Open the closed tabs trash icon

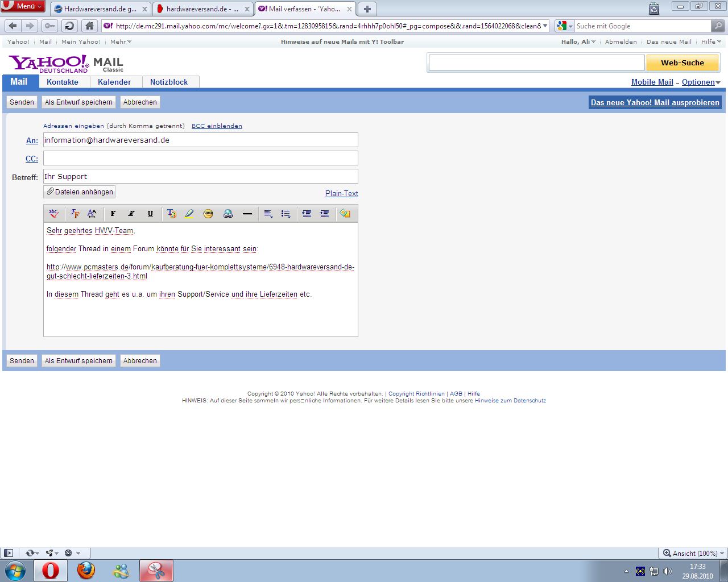[654, 9]
